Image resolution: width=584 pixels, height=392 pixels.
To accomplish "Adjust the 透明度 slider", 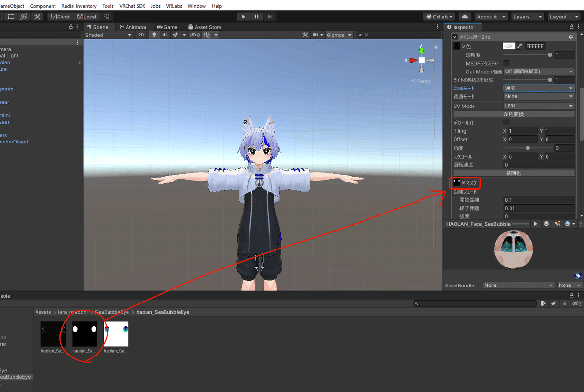I will (x=528, y=55).
